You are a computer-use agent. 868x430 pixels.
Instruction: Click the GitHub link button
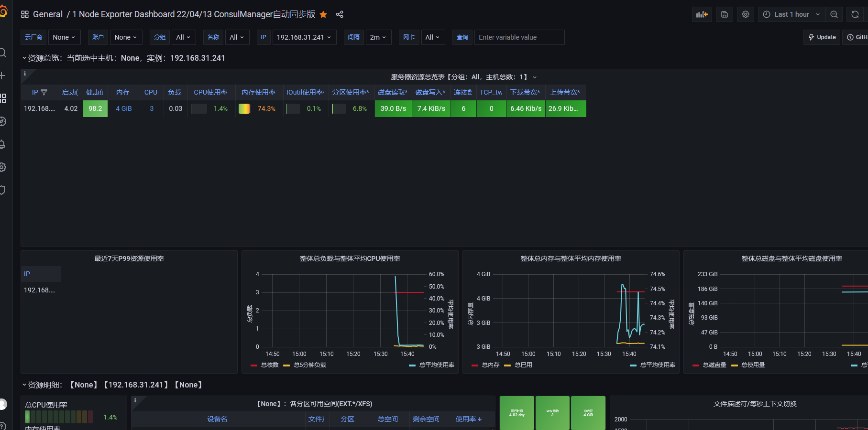coord(856,37)
